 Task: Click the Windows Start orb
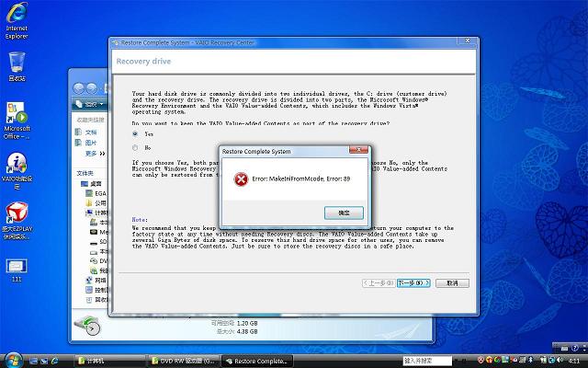[x=14, y=361]
